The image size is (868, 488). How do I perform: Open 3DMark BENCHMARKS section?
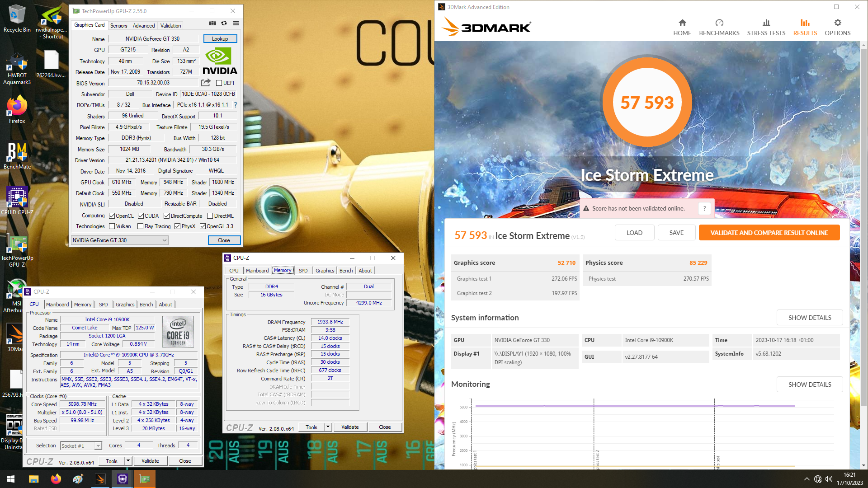(x=719, y=27)
